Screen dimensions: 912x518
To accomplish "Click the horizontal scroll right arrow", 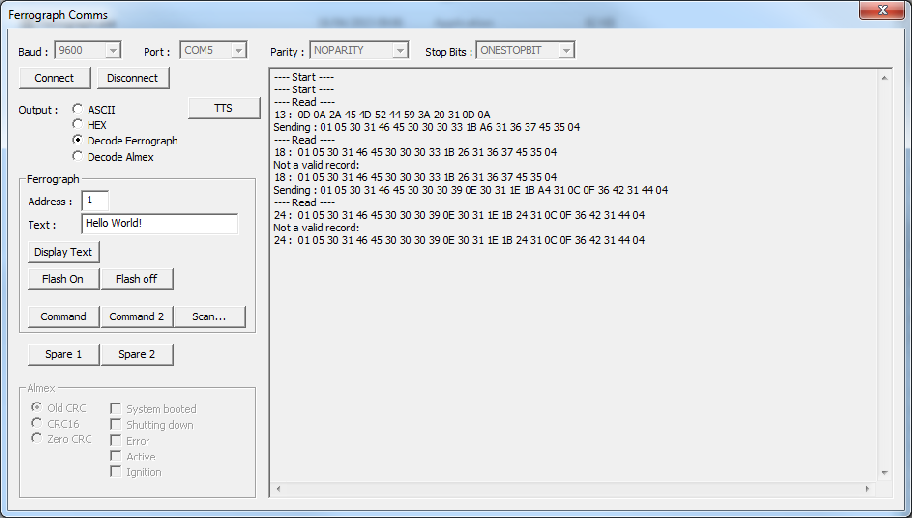I will click(868, 489).
